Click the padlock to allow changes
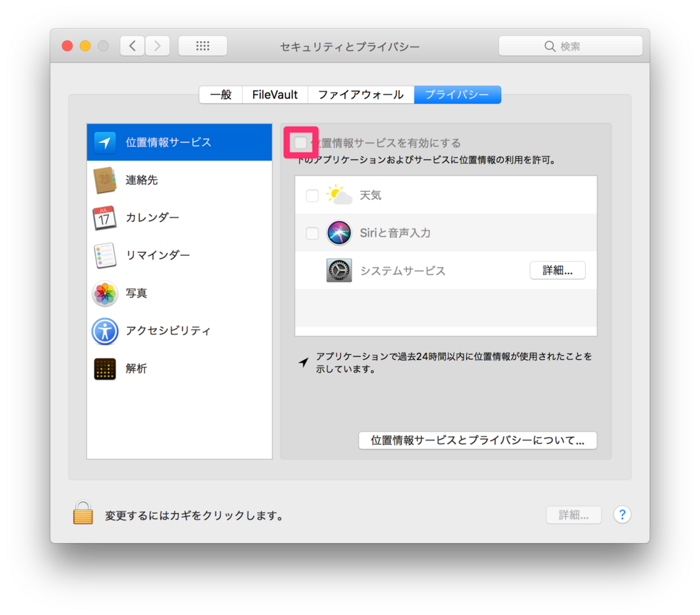Screen dimensions: 700x615 [82, 512]
